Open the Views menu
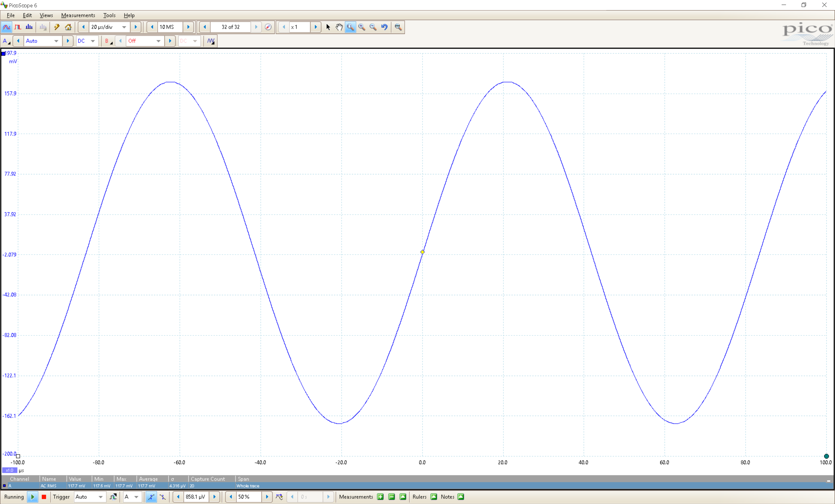Image resolution: width=835 pixels, height=504 pixels. (46, 15)
